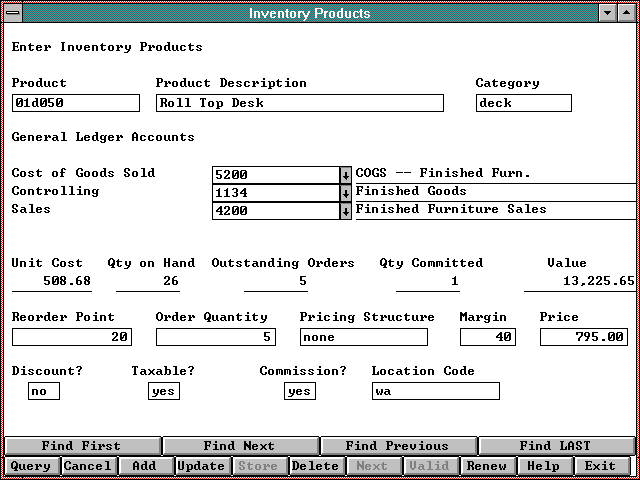Click the minimize arrow in title bar
This screenshot has height=480, width=640.
point(607,13)
